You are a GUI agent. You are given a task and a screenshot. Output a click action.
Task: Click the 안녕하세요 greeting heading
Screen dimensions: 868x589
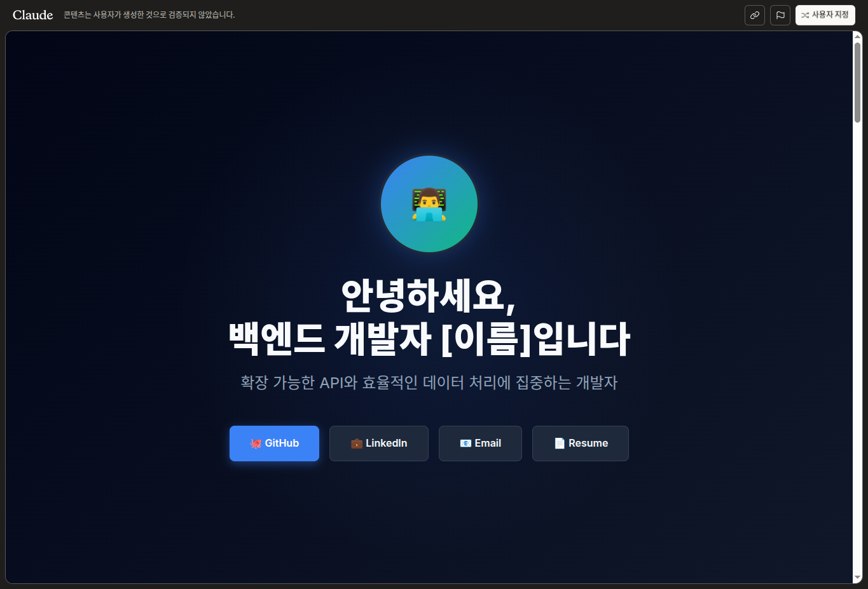(x=429, y=316)
